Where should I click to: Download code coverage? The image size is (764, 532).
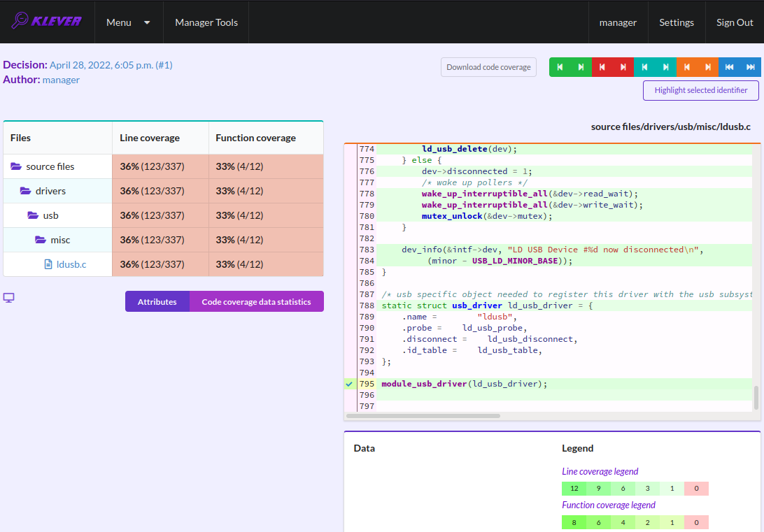point(488,67)
